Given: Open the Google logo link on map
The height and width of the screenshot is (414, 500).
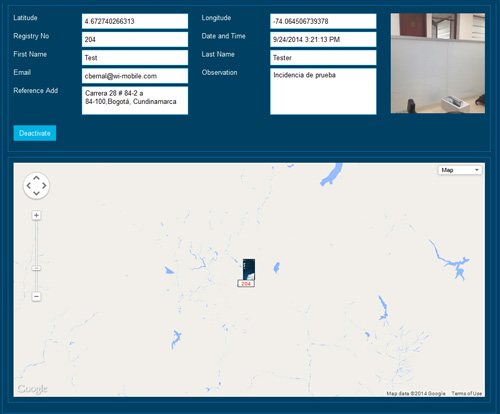Looking at the screenshot, I should click(32, 389).
